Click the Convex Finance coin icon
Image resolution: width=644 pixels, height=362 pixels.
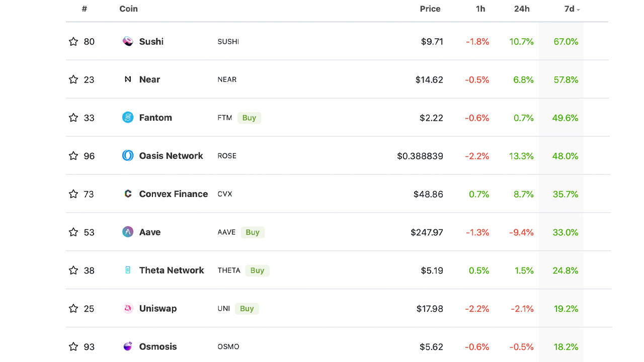click(x=127, y=194)
